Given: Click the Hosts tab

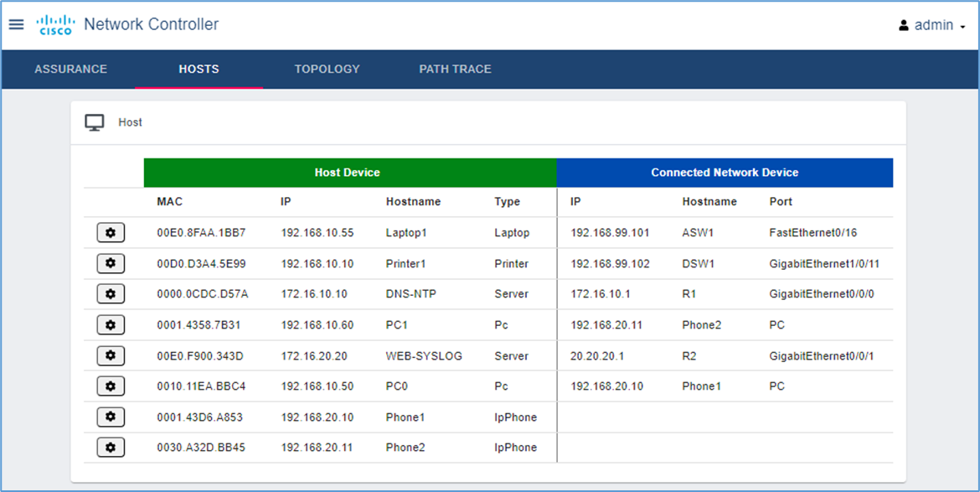Looking at the screenshot, I should [x=199, y=69].
